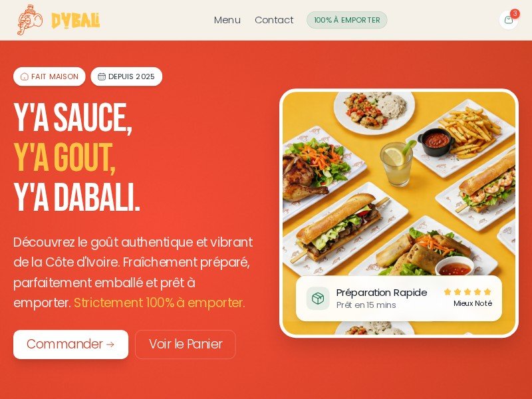Click the Mieux Noté label
532x399 pixels.
pyautogui.click(x=473, y=303)
